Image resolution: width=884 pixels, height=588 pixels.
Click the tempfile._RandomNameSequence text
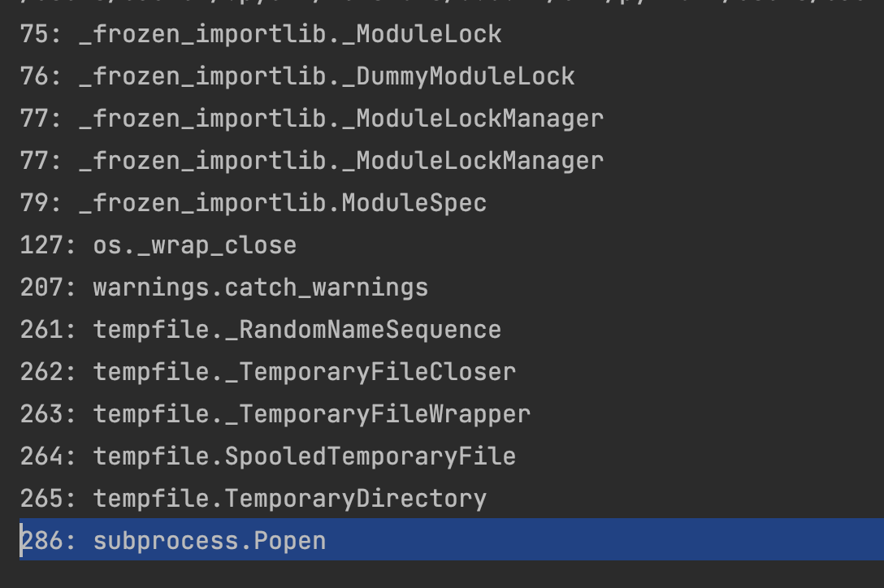297,330
